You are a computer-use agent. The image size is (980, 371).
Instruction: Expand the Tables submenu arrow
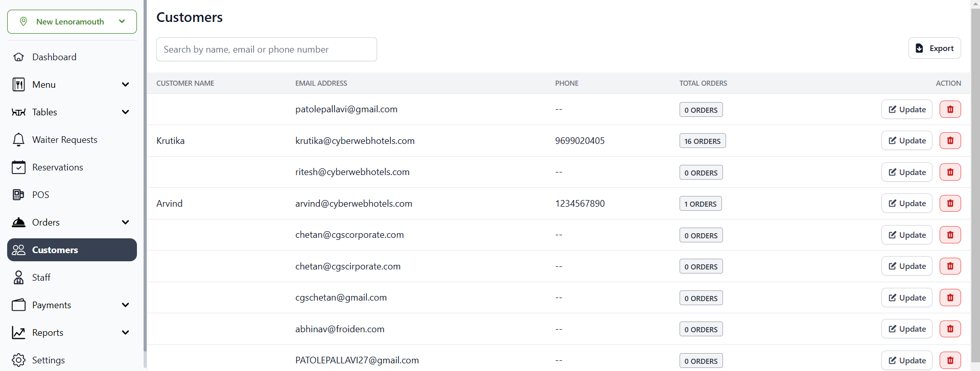pyautogui.click(x=125, y=112)
